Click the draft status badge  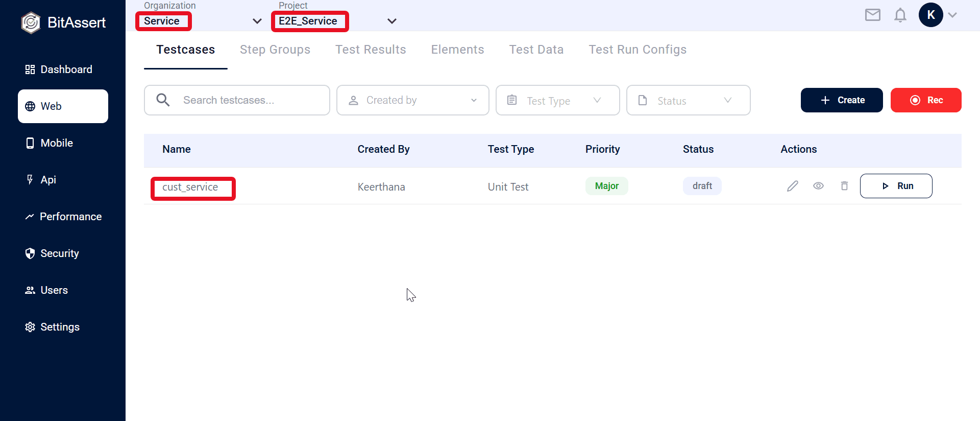[702, 186]
